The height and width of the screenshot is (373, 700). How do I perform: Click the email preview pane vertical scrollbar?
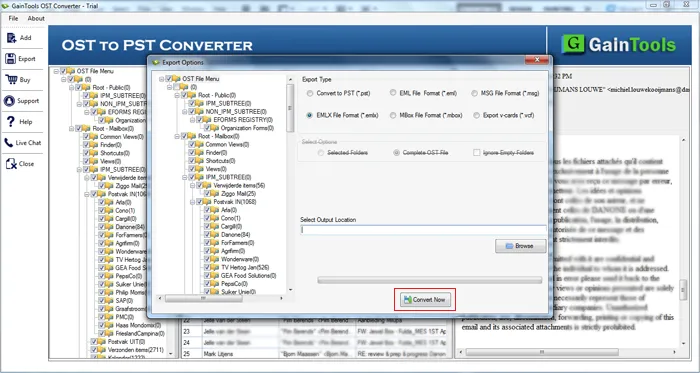click(x=683, y=241)
